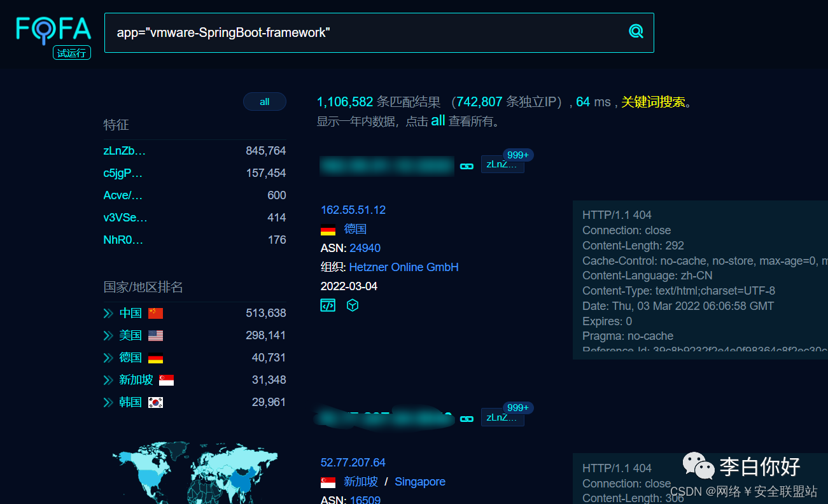Filter by c5jgP… feature

[x=123, y=173]
